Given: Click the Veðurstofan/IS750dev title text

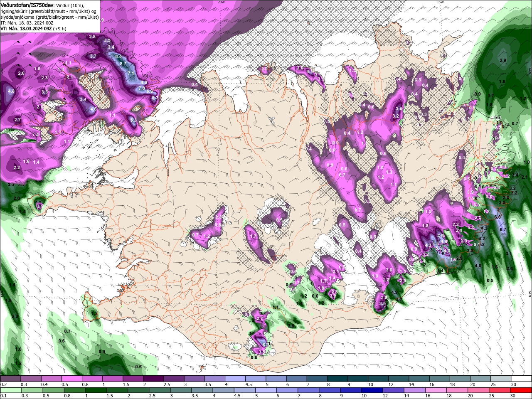Looking at the screenshot, I should 27,5.
